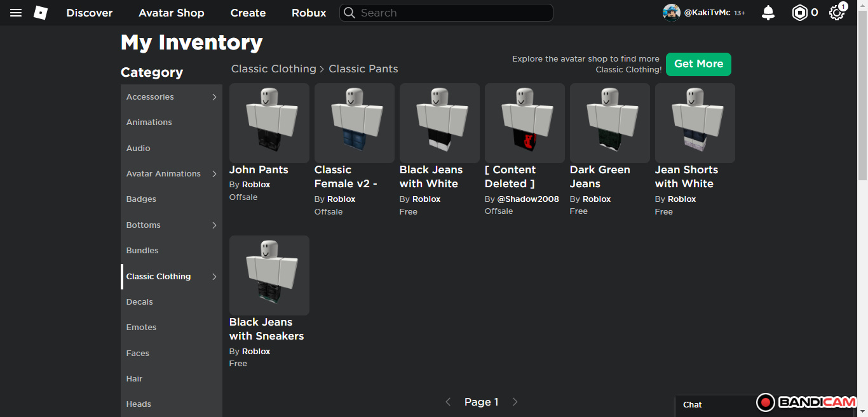868x417 pixels.
Task: Select the Badges category
Action: click(x=141, y=199)
